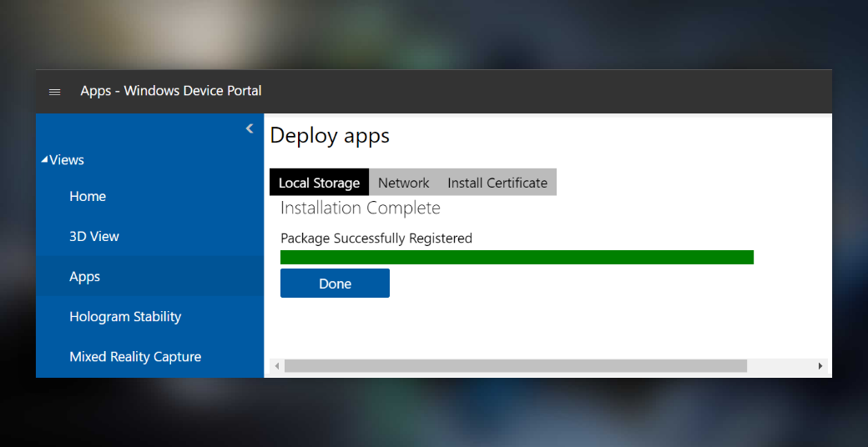
Task: Open the hamburger menu icon
Action: pyautogui.click(x=54, y=92)
